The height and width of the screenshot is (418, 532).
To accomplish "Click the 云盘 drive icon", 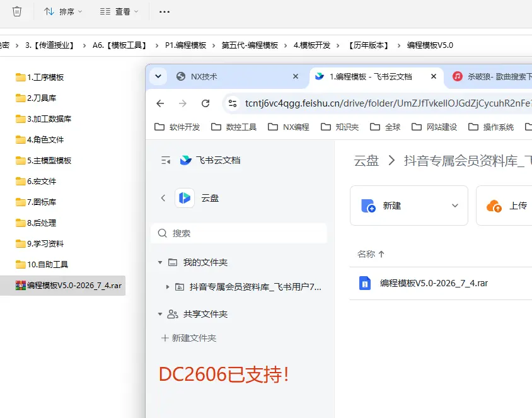I will 185,198.
